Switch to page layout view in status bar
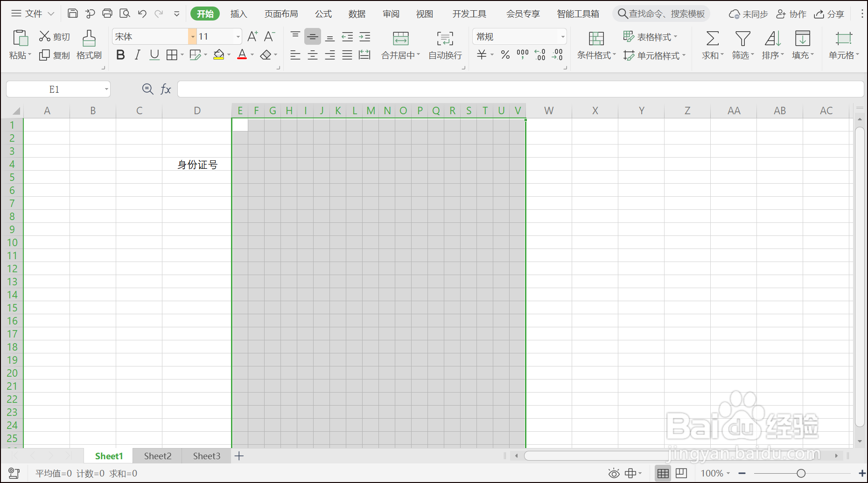The height and width of the screenshot is (483, 868). coord(681,474)
